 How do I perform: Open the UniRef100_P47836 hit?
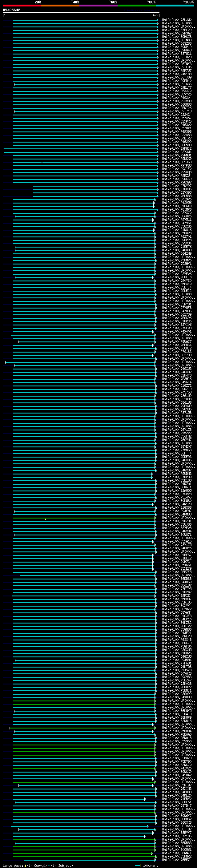(x=177, y=311)
